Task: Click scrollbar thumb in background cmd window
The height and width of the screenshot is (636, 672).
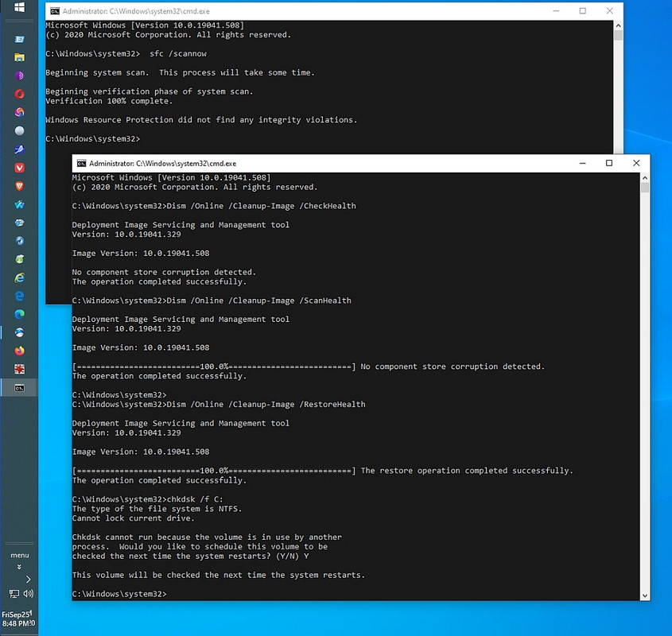Action: click(x=618, y=35)
